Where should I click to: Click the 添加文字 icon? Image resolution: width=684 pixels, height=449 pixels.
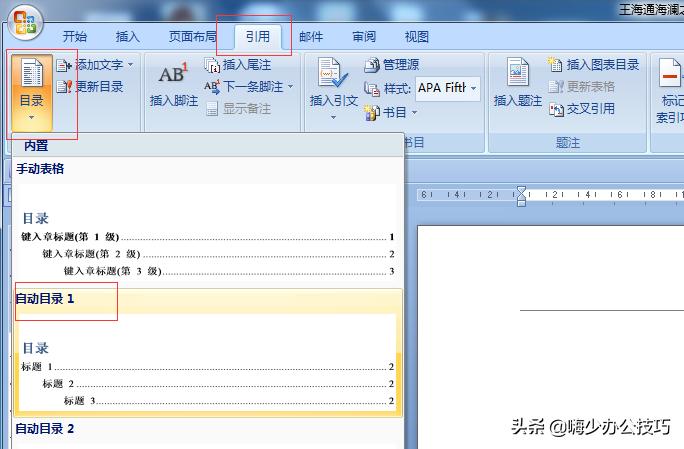[64, 65]
